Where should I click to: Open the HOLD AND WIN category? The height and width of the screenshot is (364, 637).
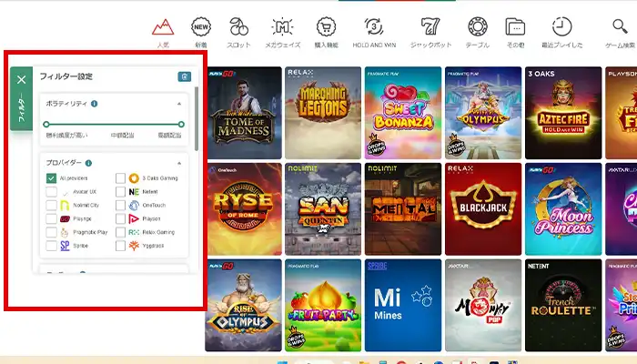[374, 34]
